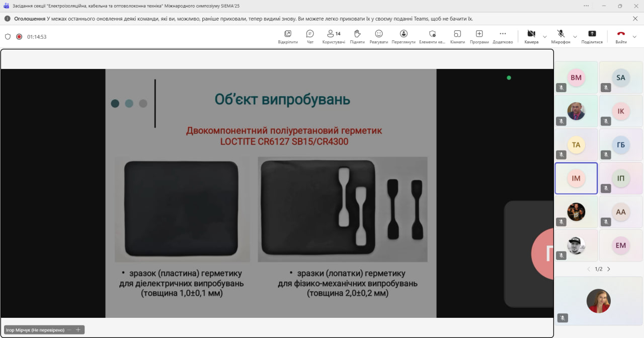Expand the camera options dropdown arrow
644x338 pixels.
tap(544, 36)
